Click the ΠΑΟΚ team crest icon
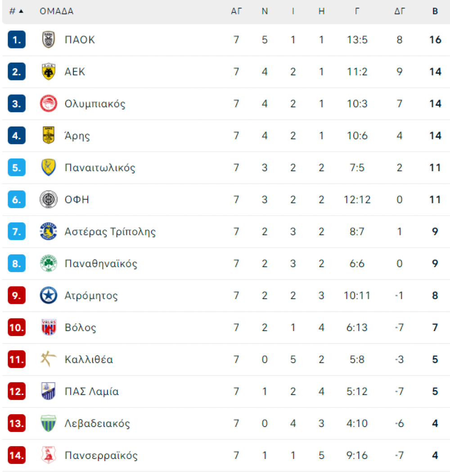The image size is (450, 476). tap(48, 40)
